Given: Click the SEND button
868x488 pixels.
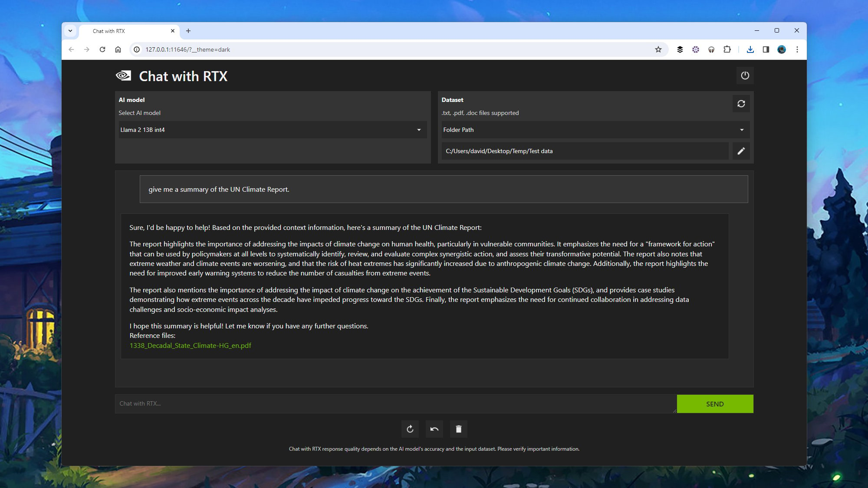Looking at the screenshot, I should click(x=715, y=404).
